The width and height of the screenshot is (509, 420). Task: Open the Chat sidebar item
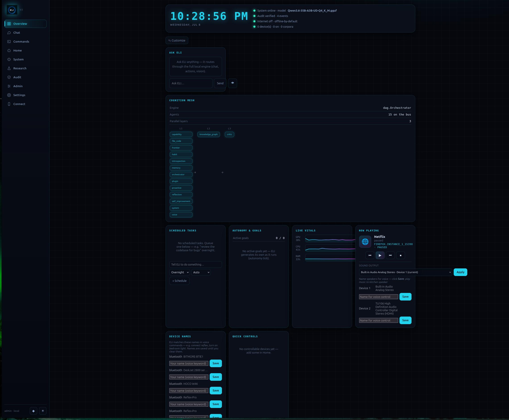25,33
